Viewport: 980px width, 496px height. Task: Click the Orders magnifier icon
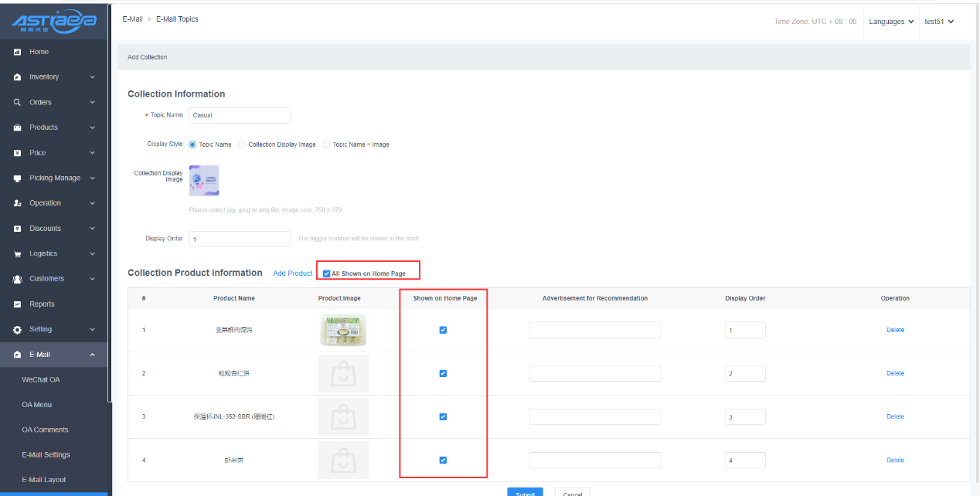[17, 102]
